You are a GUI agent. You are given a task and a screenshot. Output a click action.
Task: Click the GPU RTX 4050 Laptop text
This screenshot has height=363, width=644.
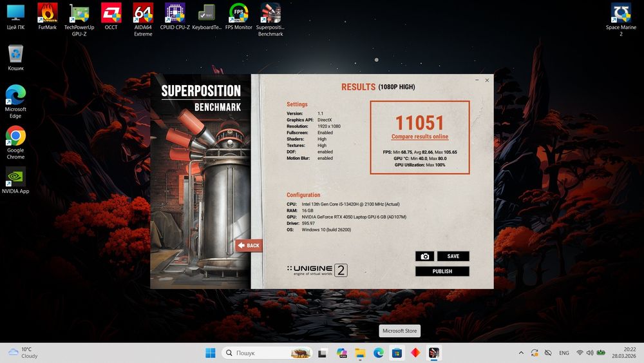[x=354, y=217]
